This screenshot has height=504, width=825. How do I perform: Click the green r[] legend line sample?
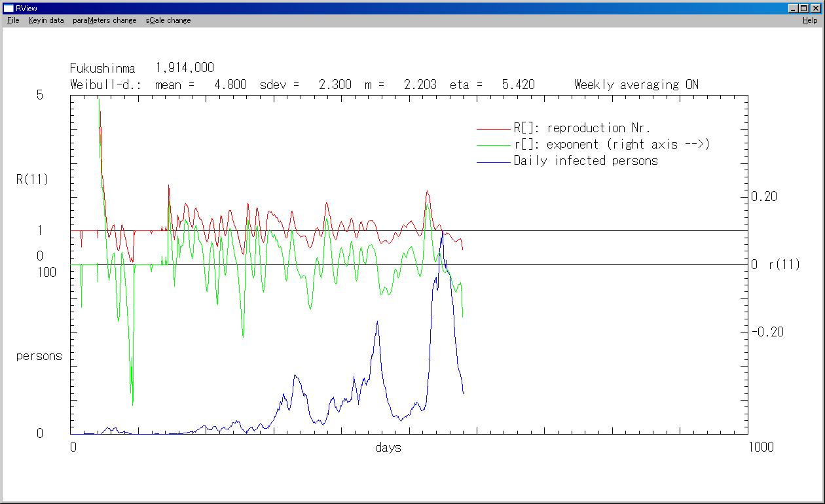click(x=493, y=145)
